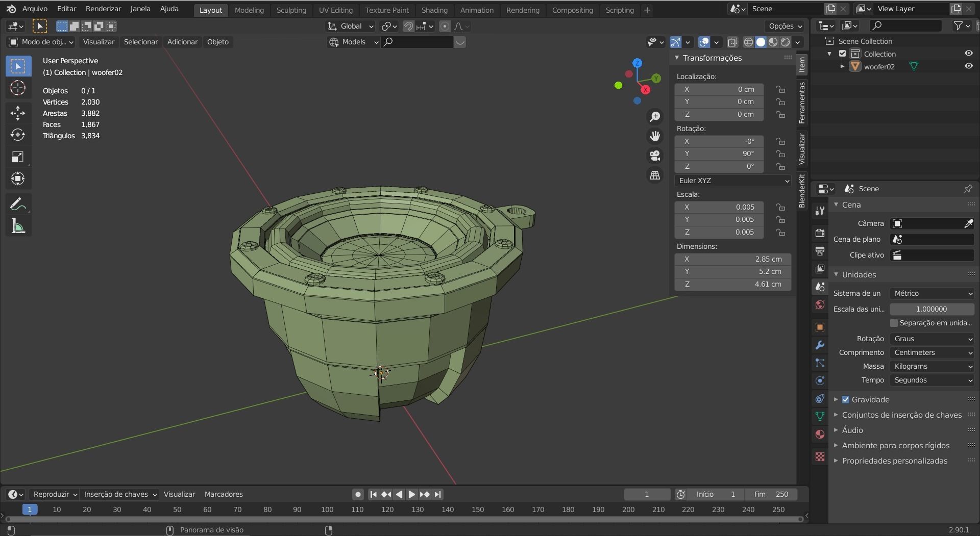This screenshot has height=536, width=980.
Task: Click the zoom view magnifier icon
Action: (655, 117)
